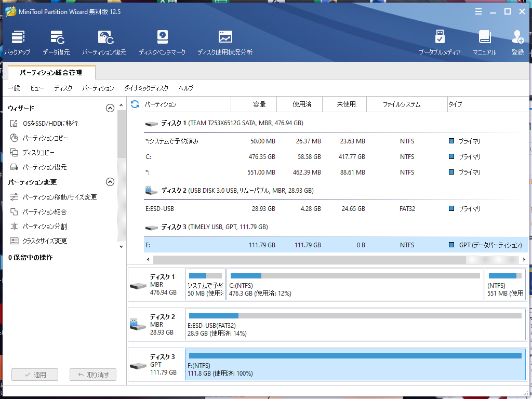This screenshot has width=532, height=399.
Task: Open パーティション復元 in the top toolbar
Action: [x=104, y=43]
